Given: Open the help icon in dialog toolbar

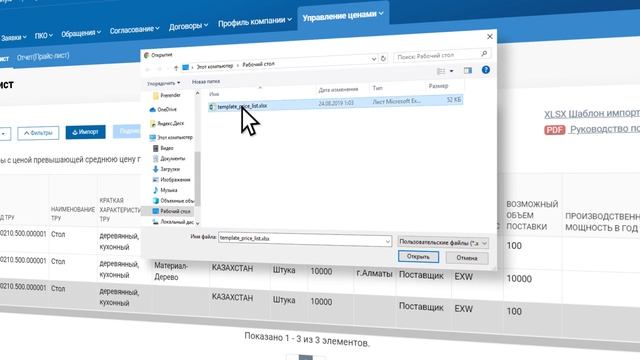Looking at the screenshot, I should 485,70.
